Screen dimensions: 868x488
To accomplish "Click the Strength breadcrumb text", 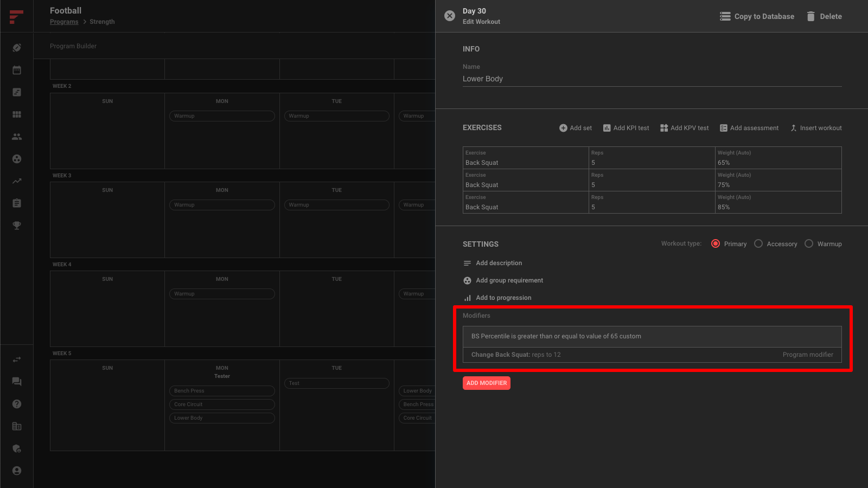I will (102, 22).
